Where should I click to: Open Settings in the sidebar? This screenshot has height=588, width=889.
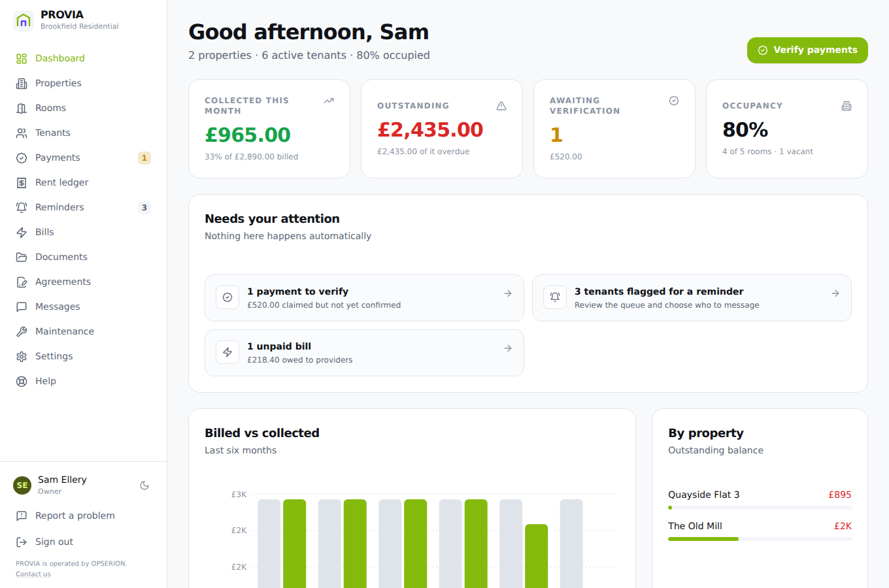pyautogui.click(x=84, y=357)
